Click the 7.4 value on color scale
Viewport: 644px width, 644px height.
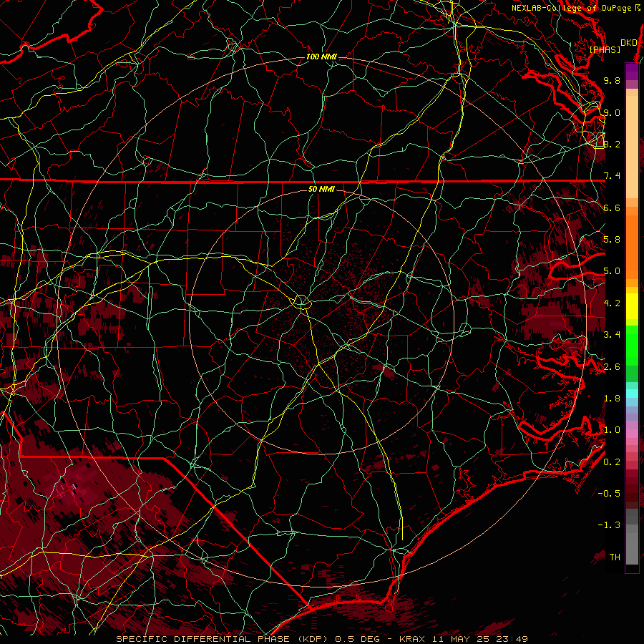click(x=612, y=176)
